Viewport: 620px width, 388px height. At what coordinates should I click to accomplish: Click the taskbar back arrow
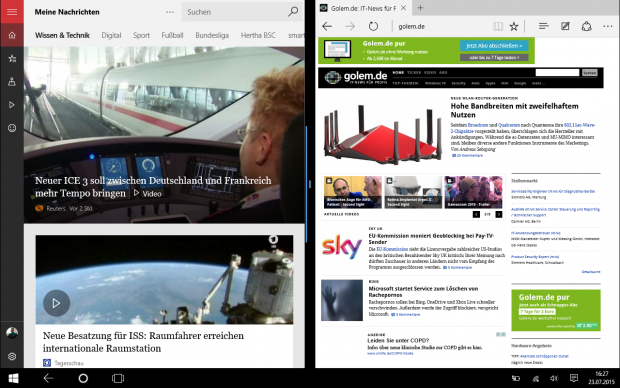48,379
